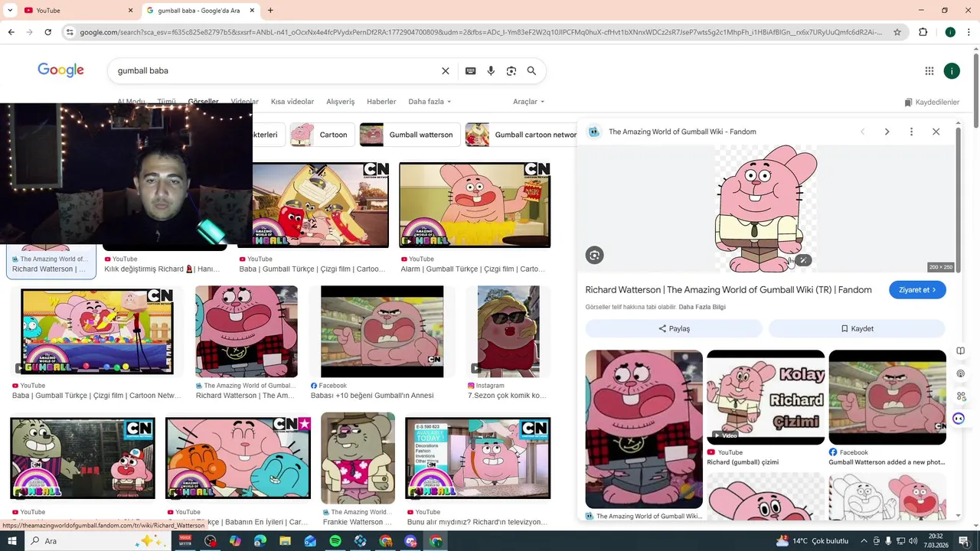Open Kaydedilenler saved items link

(x=932, y=102)
